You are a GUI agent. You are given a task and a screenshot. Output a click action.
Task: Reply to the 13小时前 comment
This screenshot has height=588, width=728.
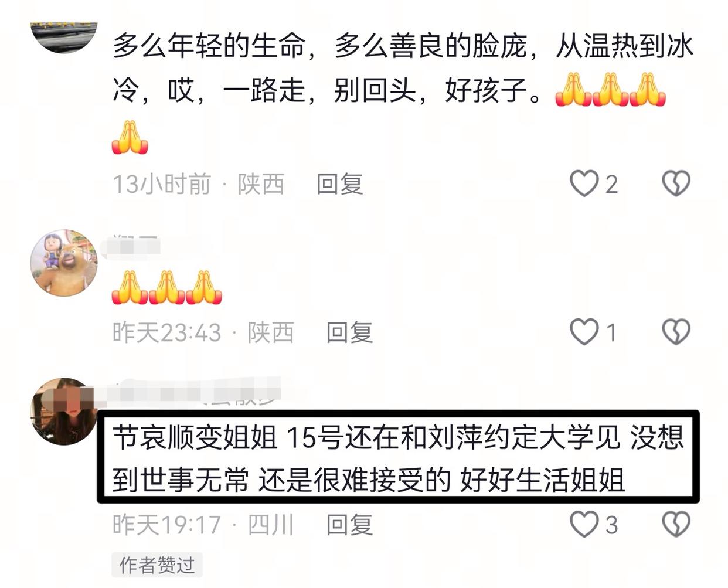click(x=340, y=184)
